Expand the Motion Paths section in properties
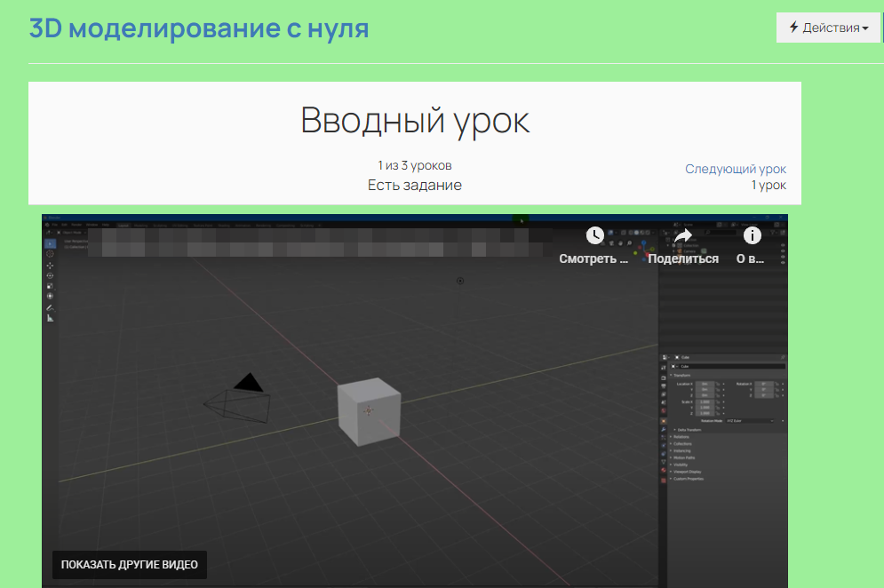This screenshot has width=884, height=588. pos(683,457)
